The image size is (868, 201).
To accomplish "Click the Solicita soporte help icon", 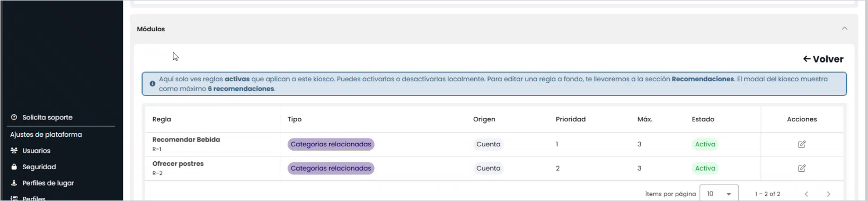I will 14,117.
